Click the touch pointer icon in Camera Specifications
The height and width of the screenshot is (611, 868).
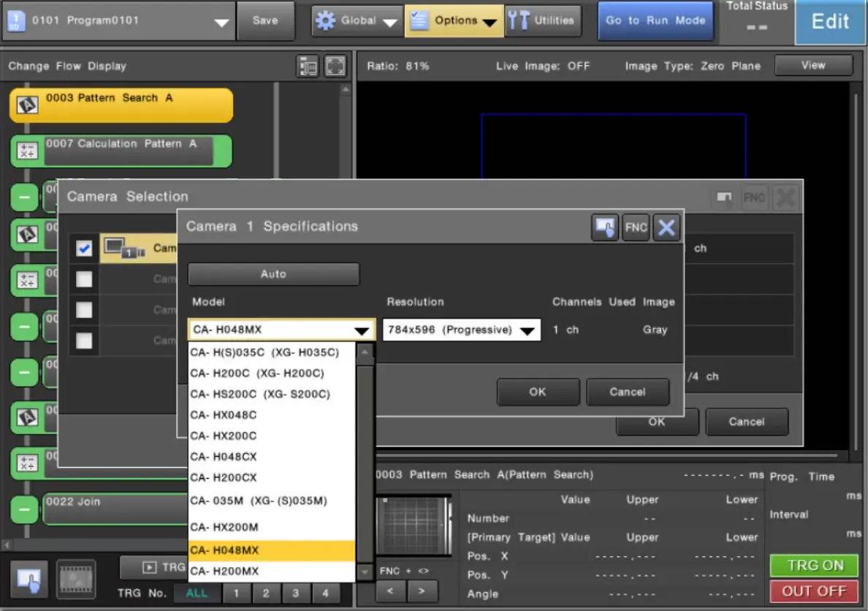[605, 227]
